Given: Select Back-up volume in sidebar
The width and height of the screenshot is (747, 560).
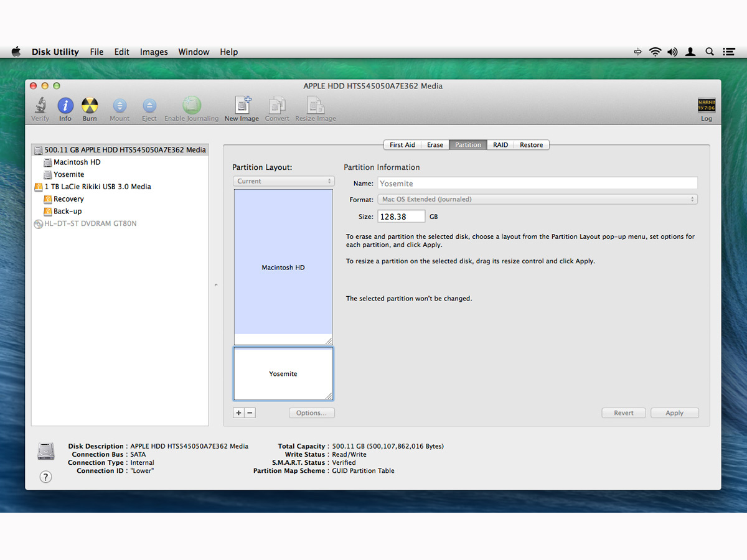Looking at the screenshot, I should click(120, 212).
